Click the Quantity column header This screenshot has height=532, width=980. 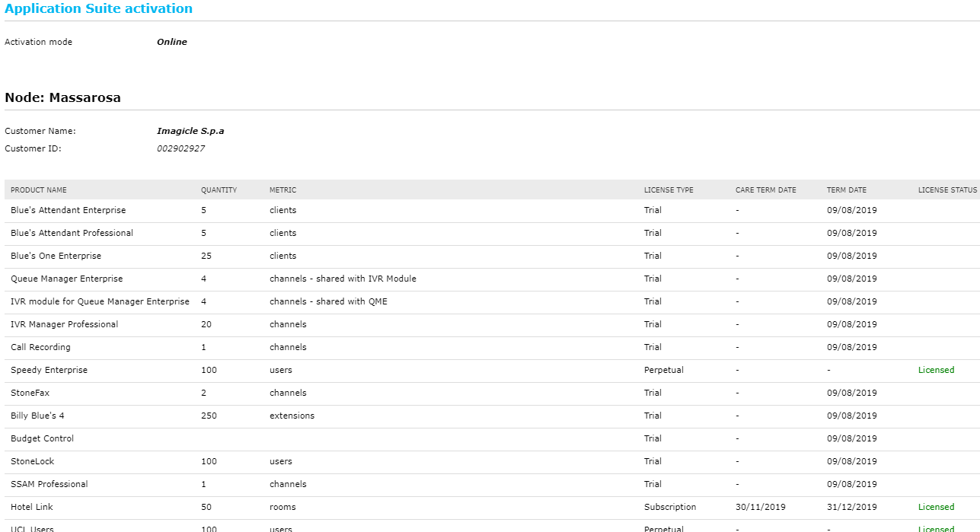pyautogui.click(x=219, y=190)
